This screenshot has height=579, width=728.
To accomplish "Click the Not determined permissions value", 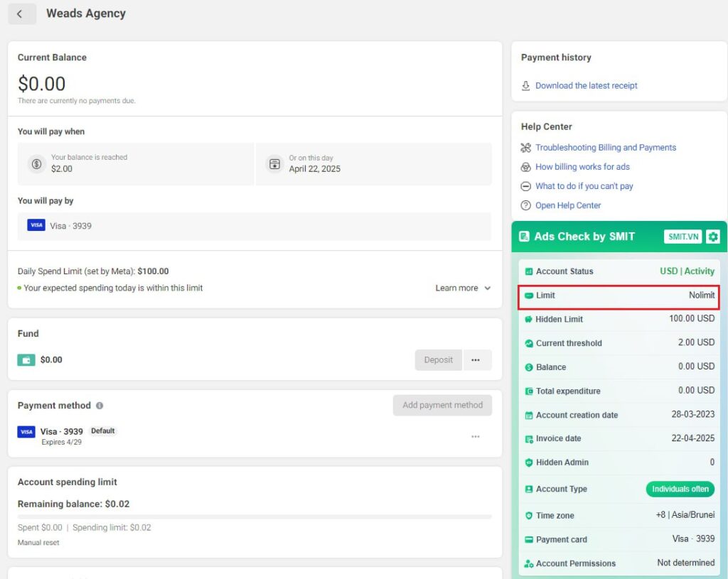I will pos(686,563).
